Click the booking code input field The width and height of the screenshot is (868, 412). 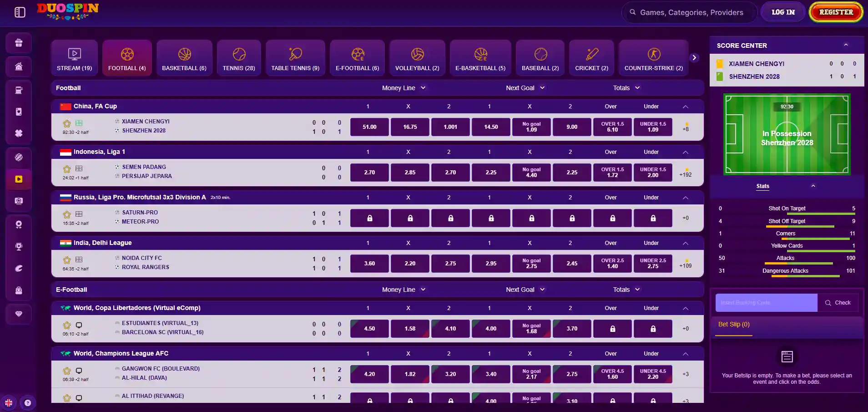[767, 303]
